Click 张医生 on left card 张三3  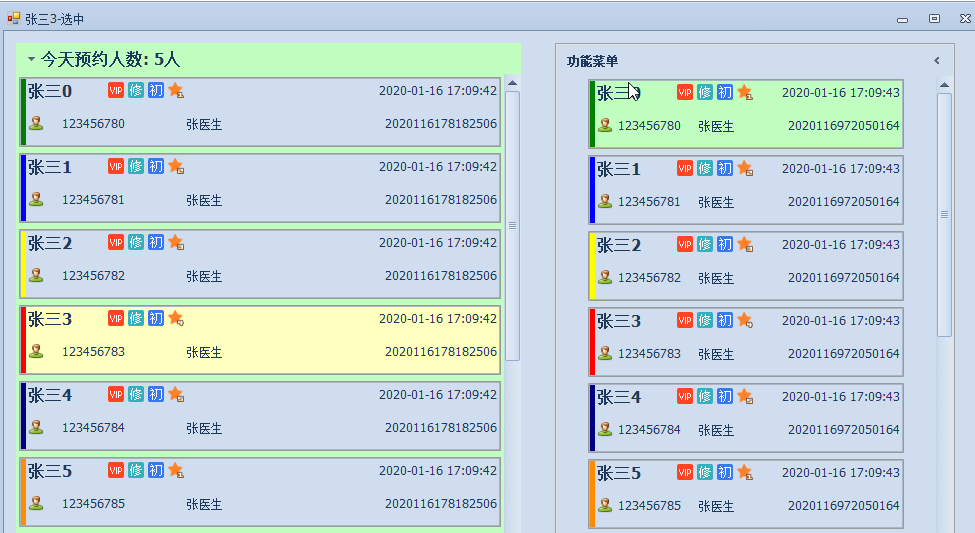204,352
